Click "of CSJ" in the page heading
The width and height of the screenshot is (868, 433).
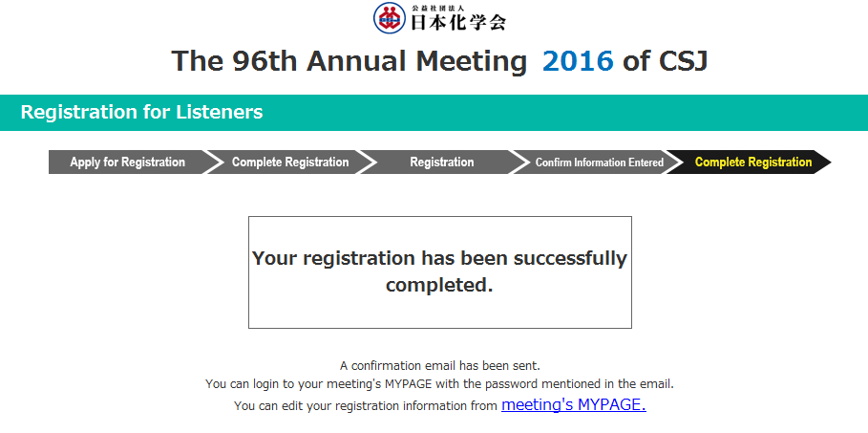pos(666,61)
